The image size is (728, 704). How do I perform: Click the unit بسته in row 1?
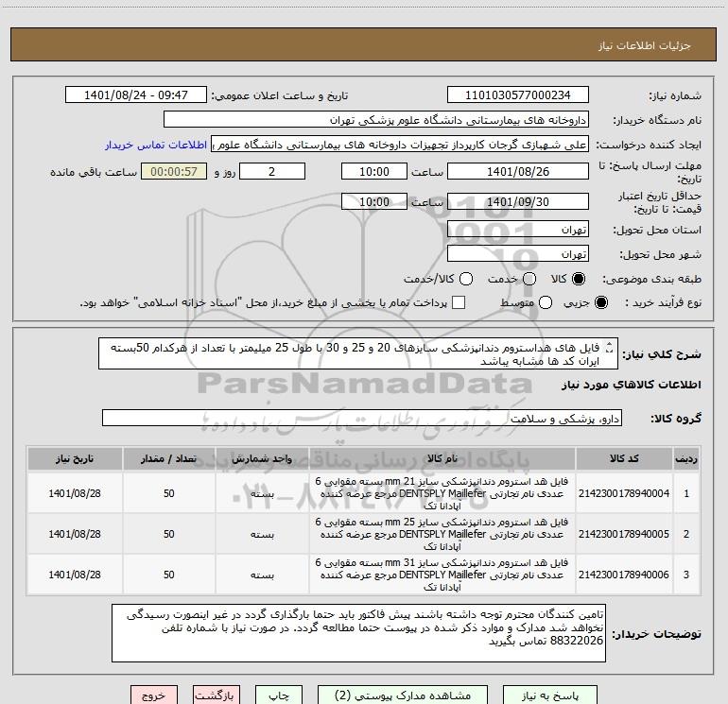[262, 494]
